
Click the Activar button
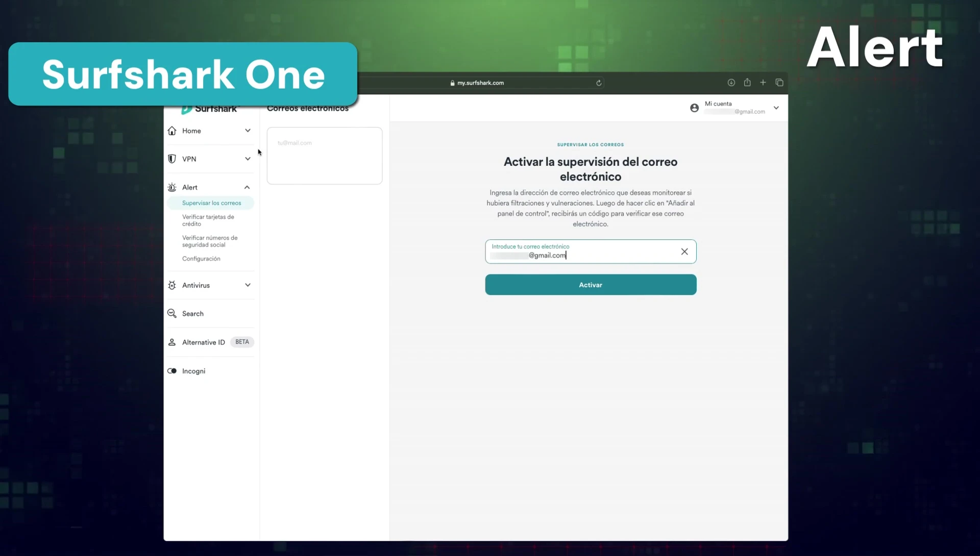[591, 285]
